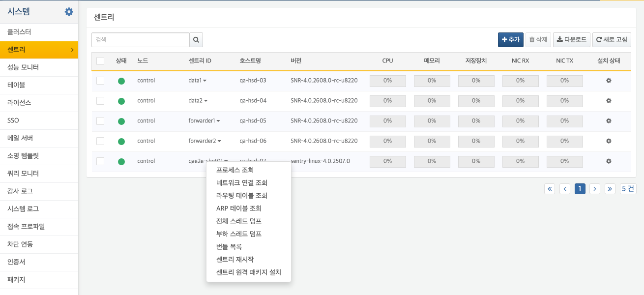This screenshot has height=295, width=644.
Task: Open install status gear for forwarder1 row
Action: coord(609,121)
